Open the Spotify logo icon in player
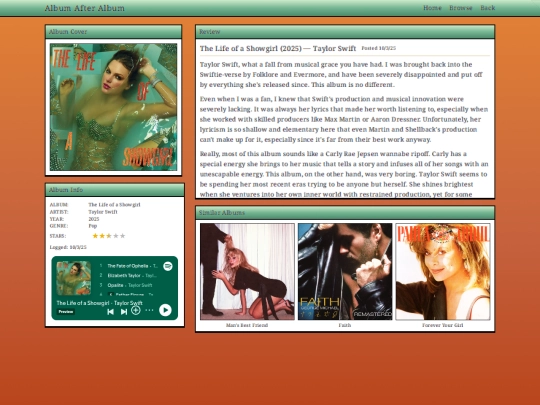 pos(168,266)
